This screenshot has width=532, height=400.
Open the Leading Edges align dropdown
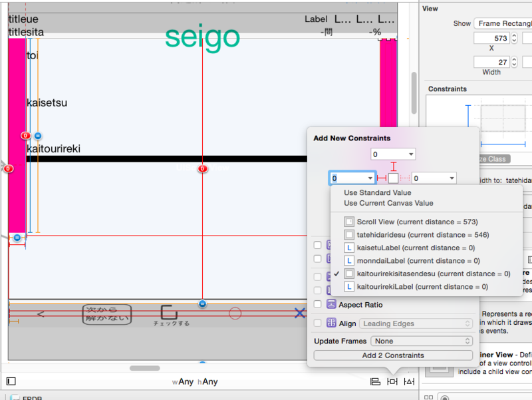pos(416,323)
